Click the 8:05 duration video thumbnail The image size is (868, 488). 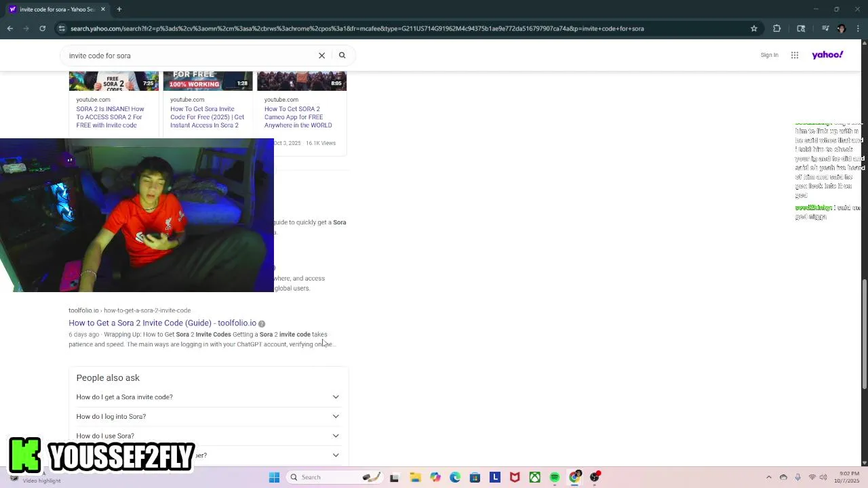pos(302,81)
